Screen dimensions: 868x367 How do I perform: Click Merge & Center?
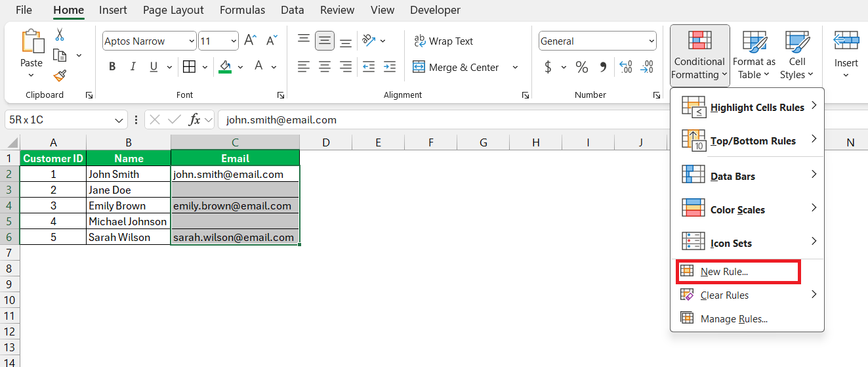click(x=457, y=67)
